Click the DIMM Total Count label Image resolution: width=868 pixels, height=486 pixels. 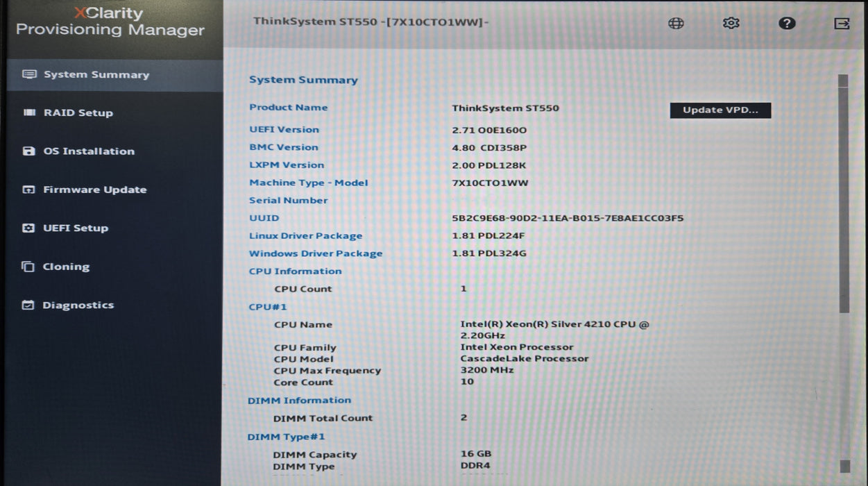click(x=323, y=419)
